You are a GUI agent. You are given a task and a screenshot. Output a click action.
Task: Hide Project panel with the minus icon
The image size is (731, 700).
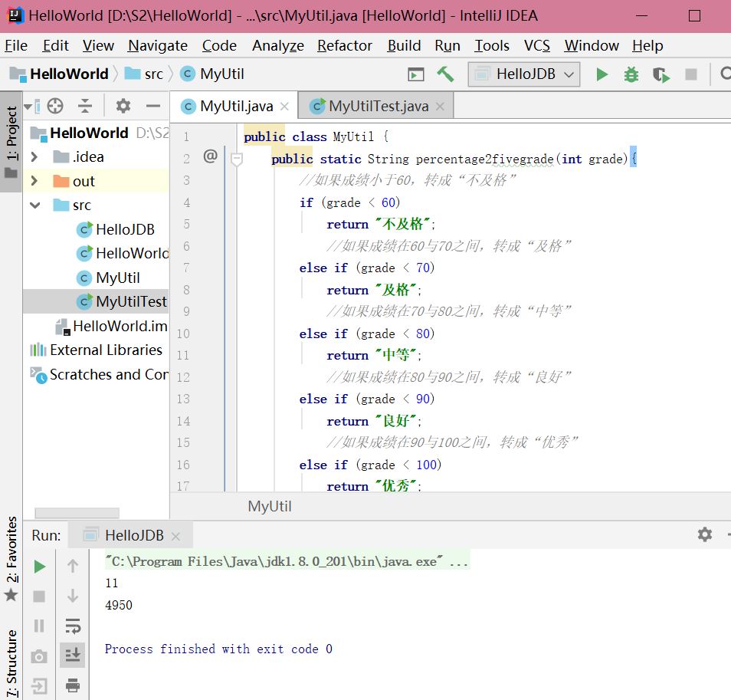point(152,106)
